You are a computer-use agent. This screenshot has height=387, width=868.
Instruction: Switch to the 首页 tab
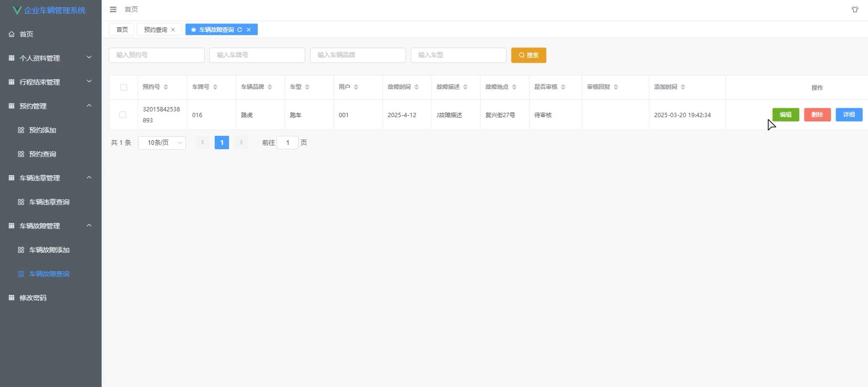coord(122,30)
